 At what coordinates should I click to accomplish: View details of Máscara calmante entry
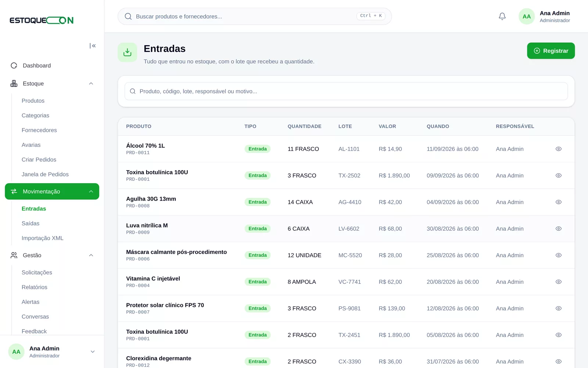pos(558,255)
